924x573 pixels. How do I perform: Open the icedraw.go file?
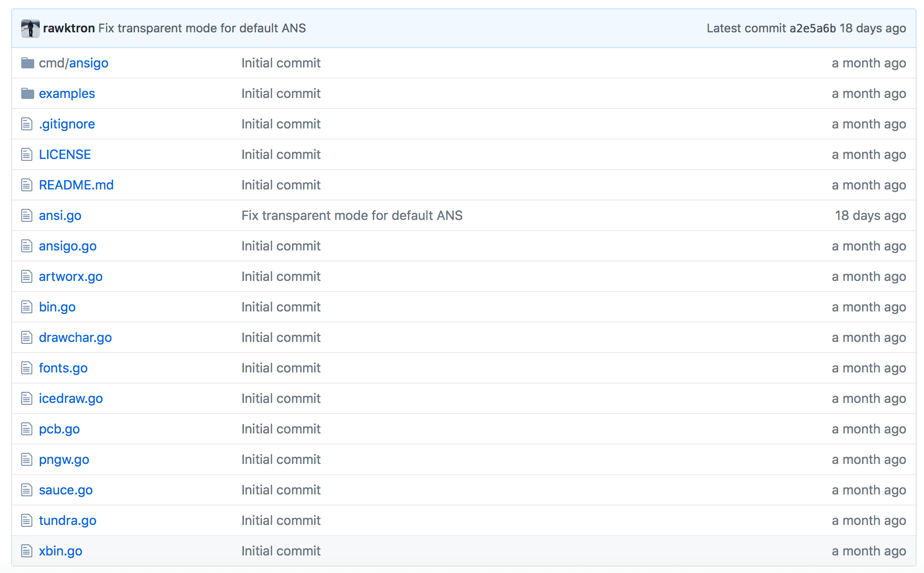[x=70, y=398]
